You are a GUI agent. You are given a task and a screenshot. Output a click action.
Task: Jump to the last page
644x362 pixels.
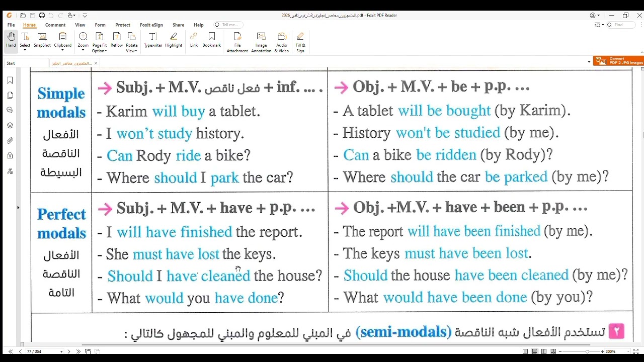pos(78,351)
